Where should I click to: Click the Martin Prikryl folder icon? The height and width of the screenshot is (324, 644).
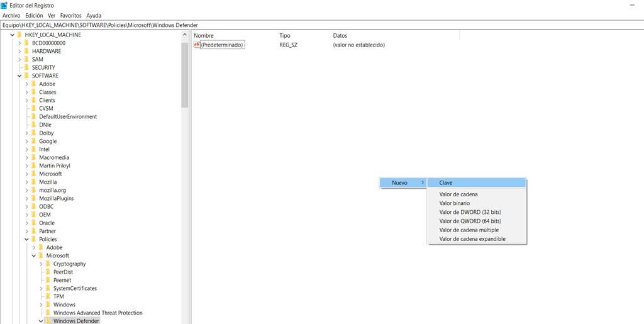(x=34, y=165)
